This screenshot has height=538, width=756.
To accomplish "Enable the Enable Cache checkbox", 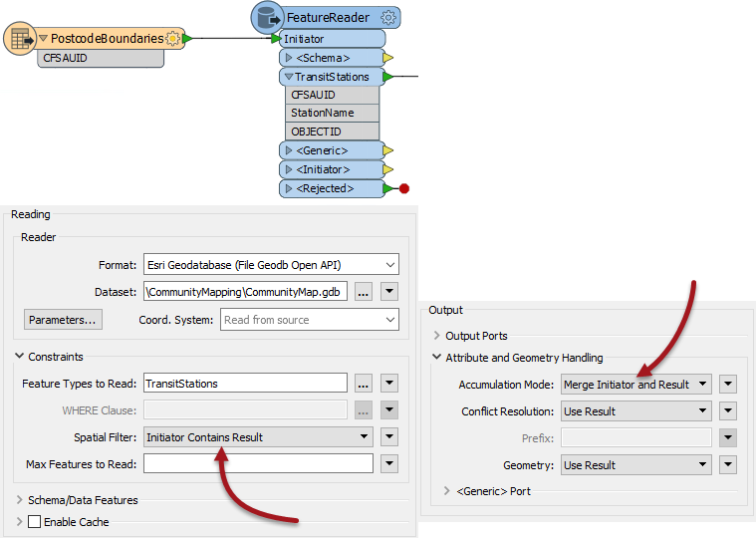I will click(34, 522).
